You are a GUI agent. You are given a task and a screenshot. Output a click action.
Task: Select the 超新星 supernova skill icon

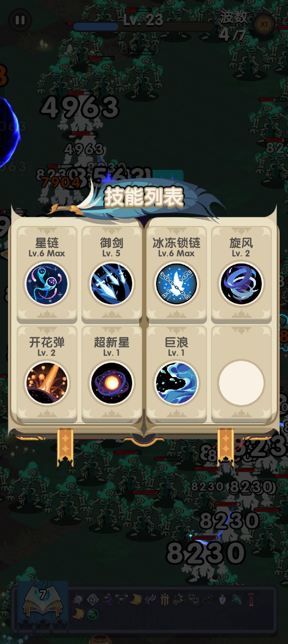[x=111, y=383]
